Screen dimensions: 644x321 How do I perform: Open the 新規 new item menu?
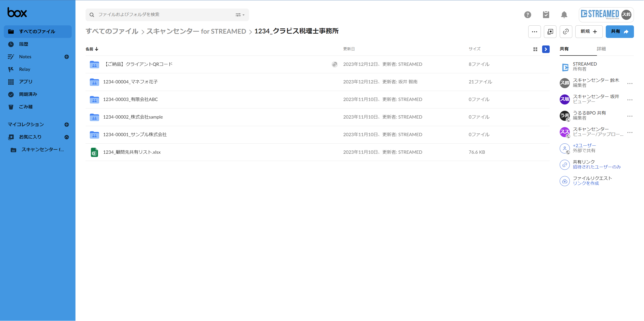[589, 32]
